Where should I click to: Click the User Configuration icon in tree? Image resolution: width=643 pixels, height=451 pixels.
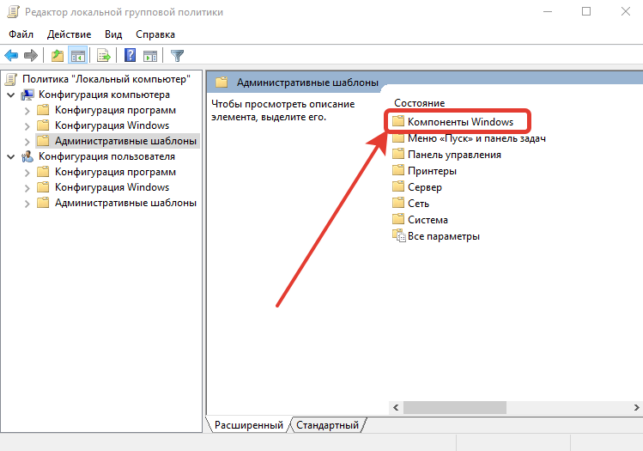(27, 157)
